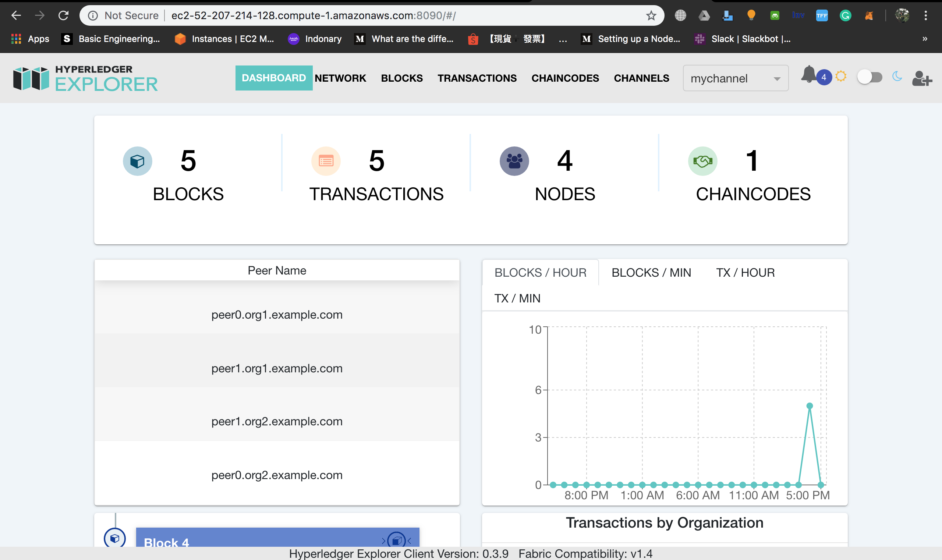
Task: Click the moon dark mode icon
Action: pos(897,77)
